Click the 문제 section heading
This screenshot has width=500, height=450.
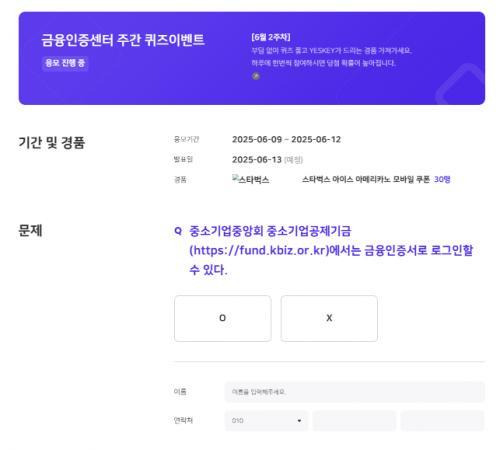pos(30,230)
